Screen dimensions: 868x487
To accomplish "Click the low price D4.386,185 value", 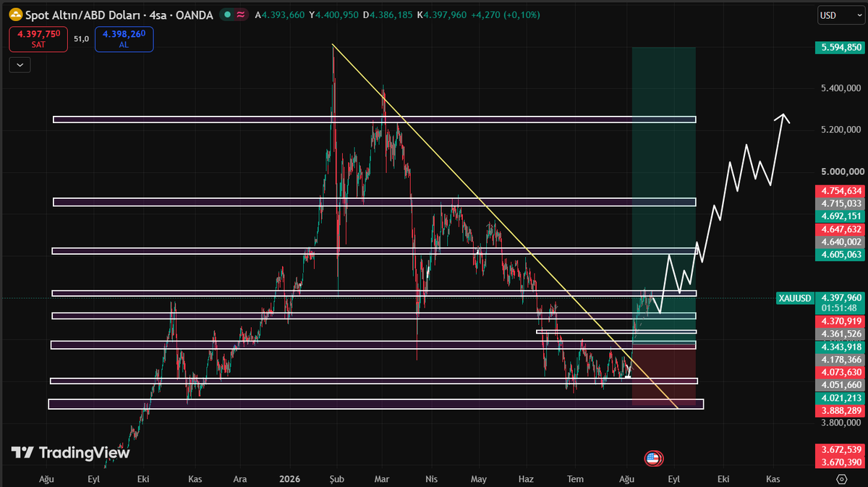I will 388,14.
